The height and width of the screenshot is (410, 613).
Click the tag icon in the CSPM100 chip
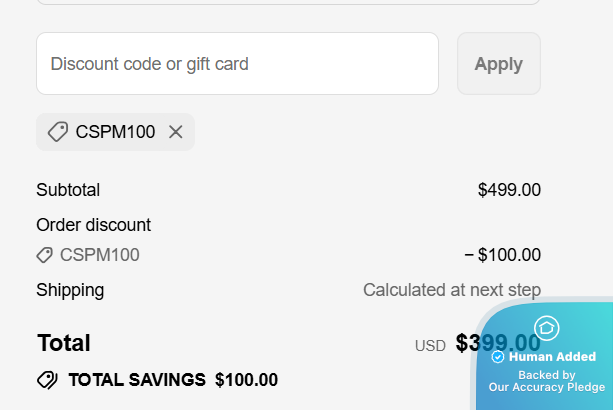click(58, 132)
